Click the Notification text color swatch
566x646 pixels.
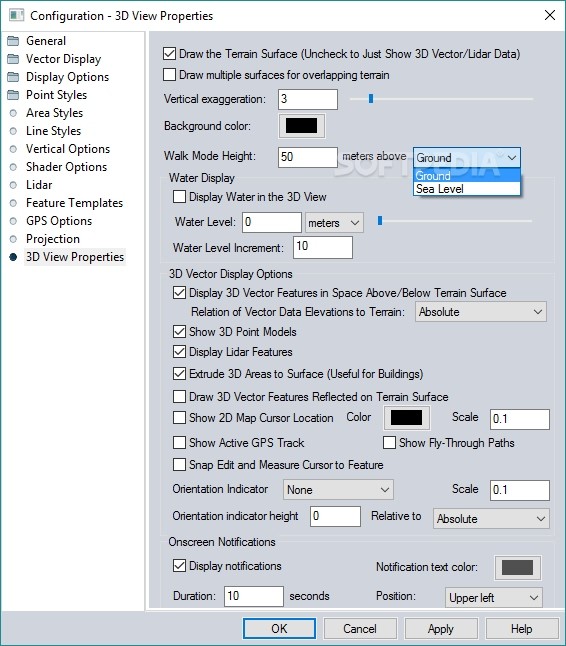(517, 567)
